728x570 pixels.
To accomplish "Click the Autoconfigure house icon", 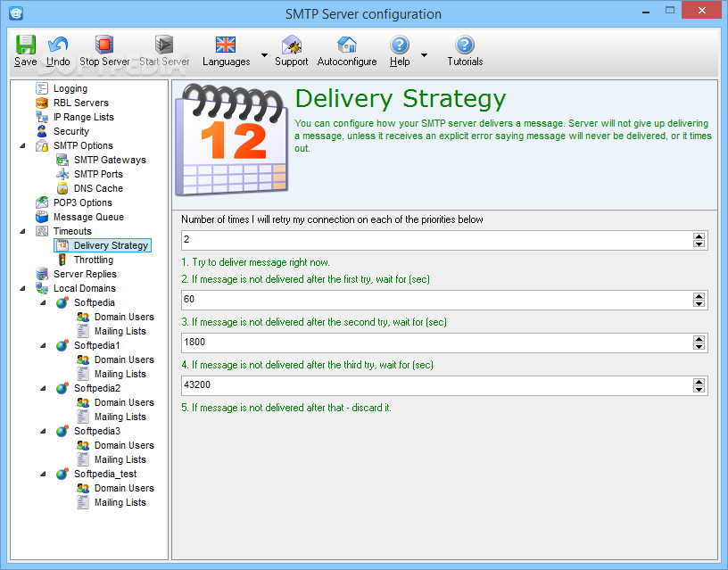I will click(347, 45).
